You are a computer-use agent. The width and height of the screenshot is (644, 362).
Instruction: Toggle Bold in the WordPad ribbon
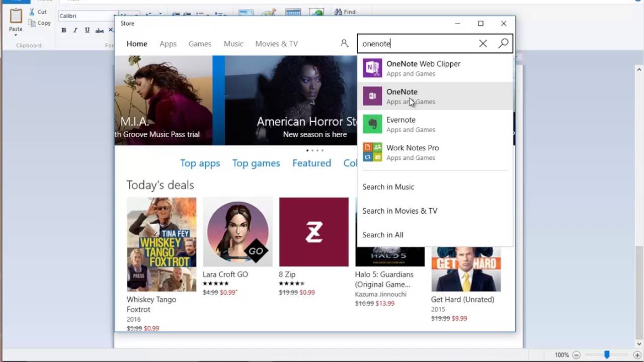[63, 30]
